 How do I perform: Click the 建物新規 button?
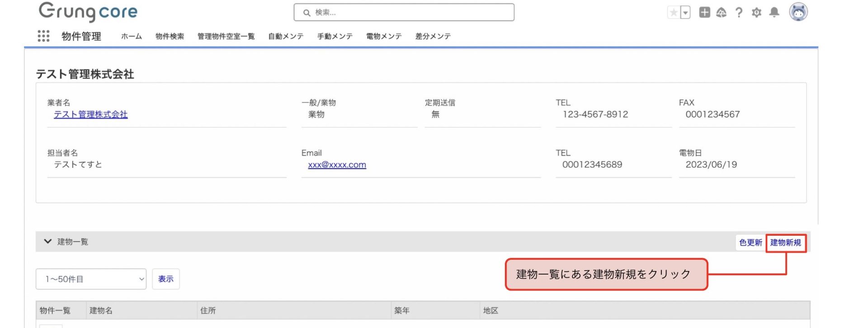tap(786, 243)
